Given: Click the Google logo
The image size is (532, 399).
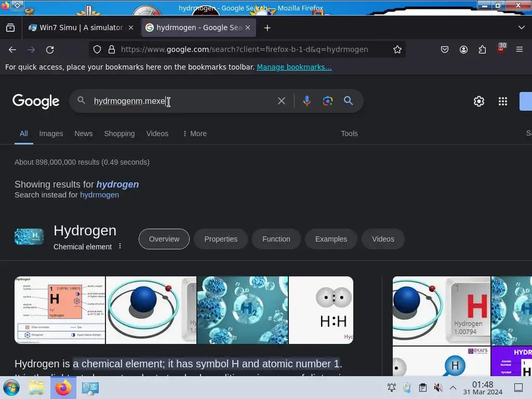Looking at the screenshot, I should point(36,101).
